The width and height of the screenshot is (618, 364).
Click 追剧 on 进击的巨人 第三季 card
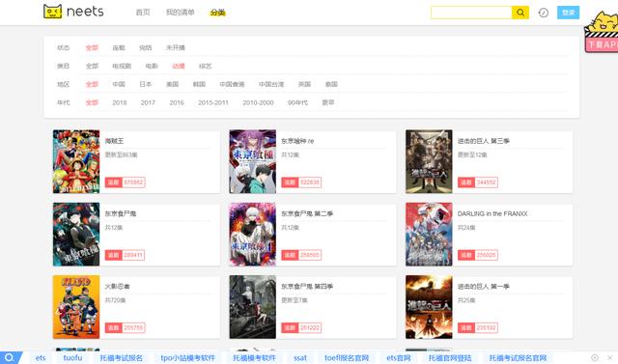(465, 182)
